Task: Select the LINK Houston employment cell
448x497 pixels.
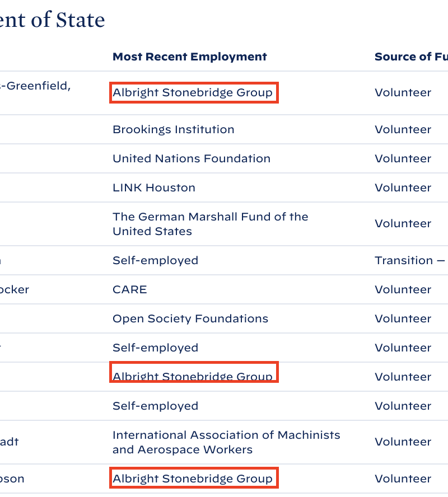Action: (154, 187)
